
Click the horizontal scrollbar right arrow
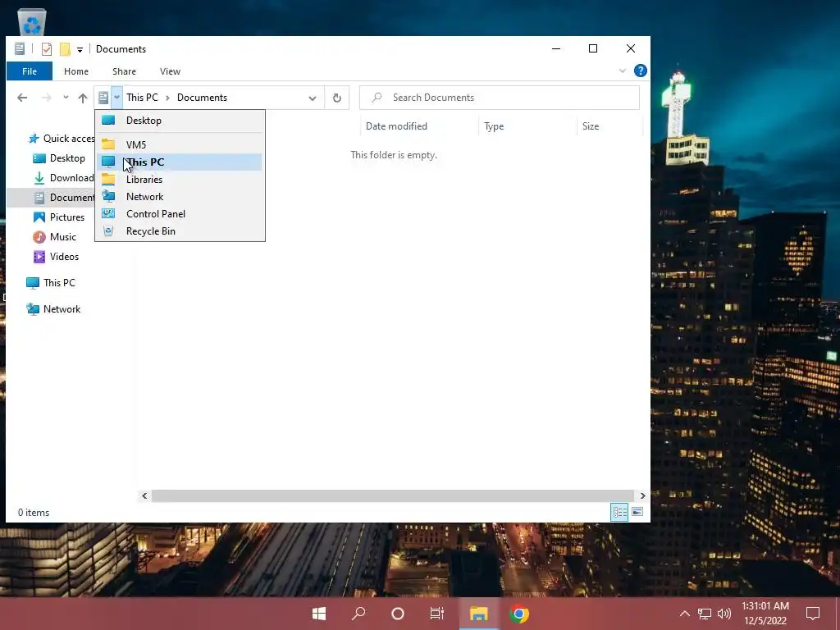tap(642, 496)
